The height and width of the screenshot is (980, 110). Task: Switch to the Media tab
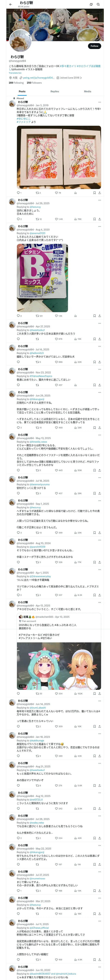[87, 91]
